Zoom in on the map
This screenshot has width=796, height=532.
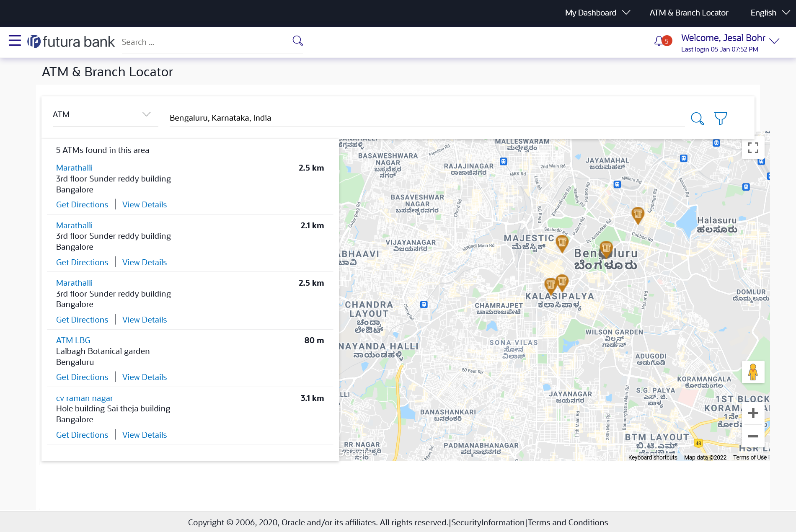click(x=753, y=413)
